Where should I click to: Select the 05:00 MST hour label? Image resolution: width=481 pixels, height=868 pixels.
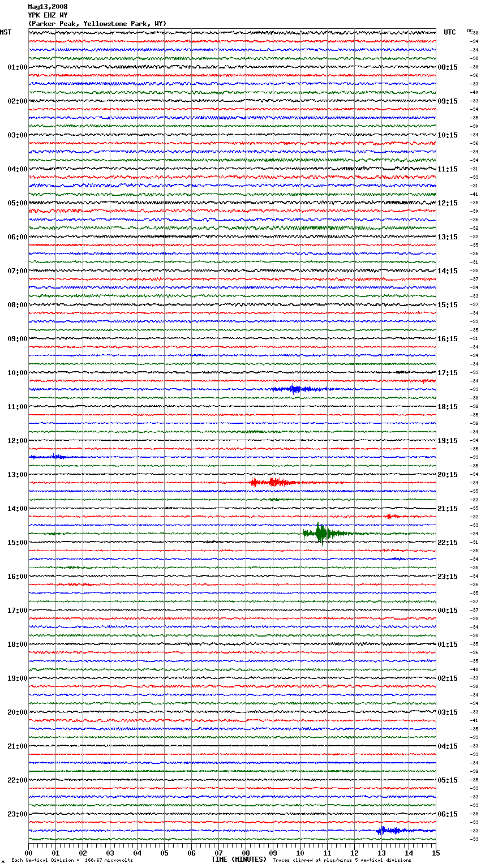[18, 203]
